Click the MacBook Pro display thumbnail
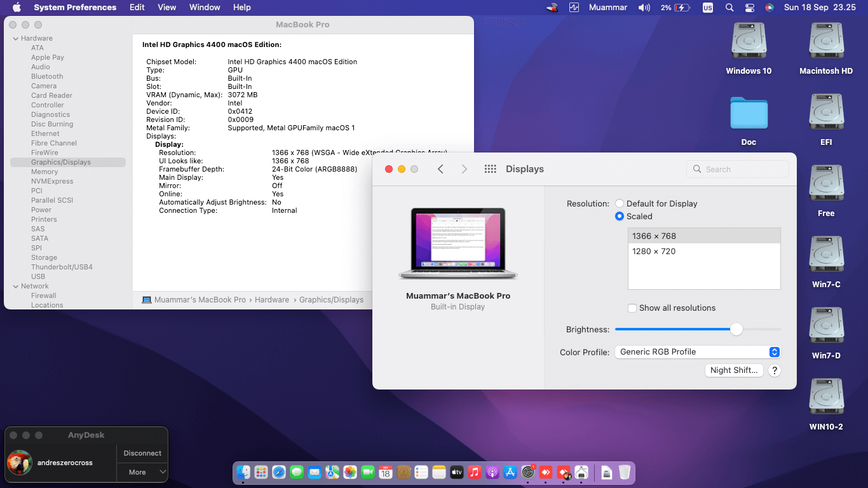868x488 pixels. coord(458,243)
